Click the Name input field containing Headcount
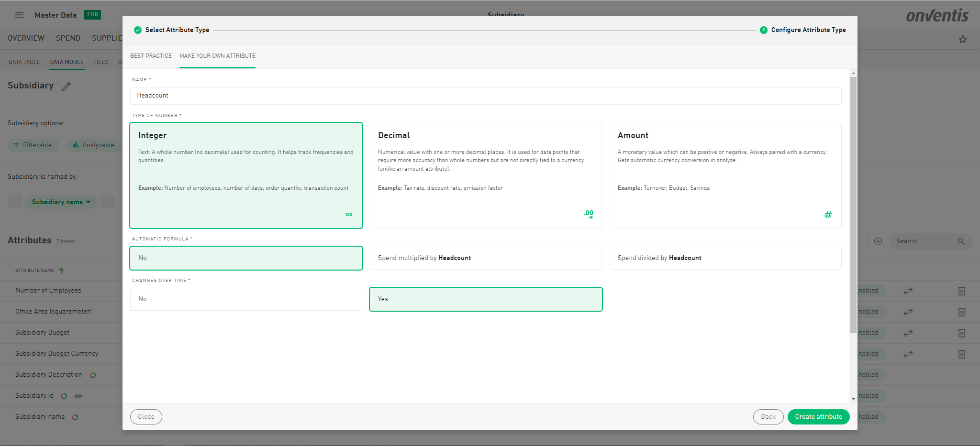Image resolution: width=980 pixels, height=446 pixels. [485, 96]
